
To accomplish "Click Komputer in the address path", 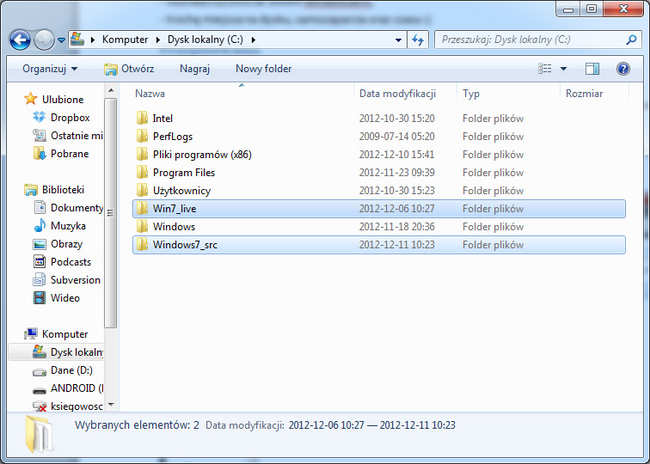I will 125,39.
